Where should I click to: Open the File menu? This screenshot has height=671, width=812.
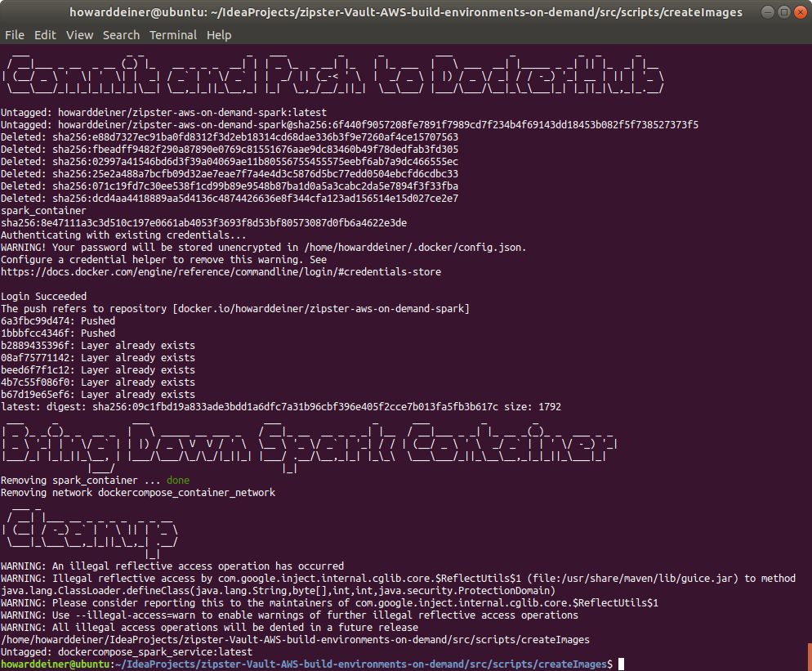click(15, 35)
